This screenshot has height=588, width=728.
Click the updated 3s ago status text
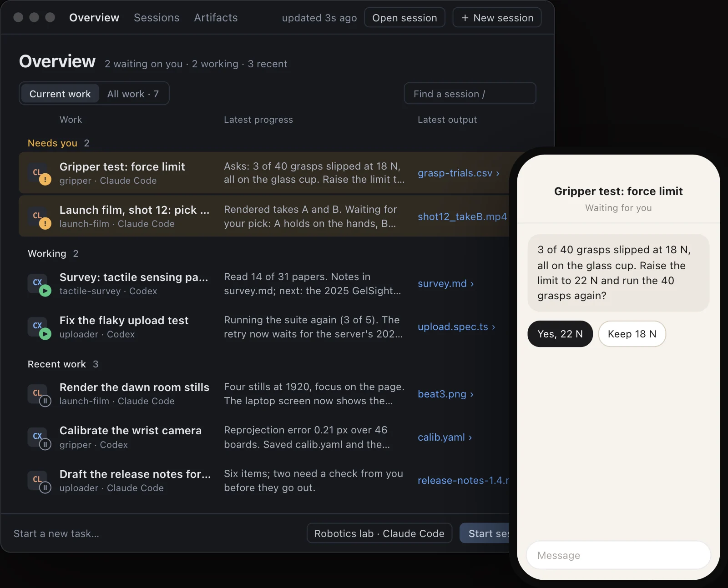tap(319, 18)
